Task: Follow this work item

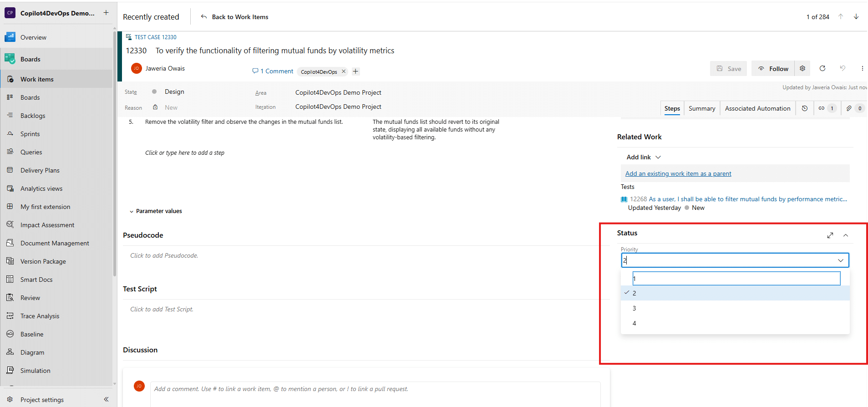Action: (773, 69)
